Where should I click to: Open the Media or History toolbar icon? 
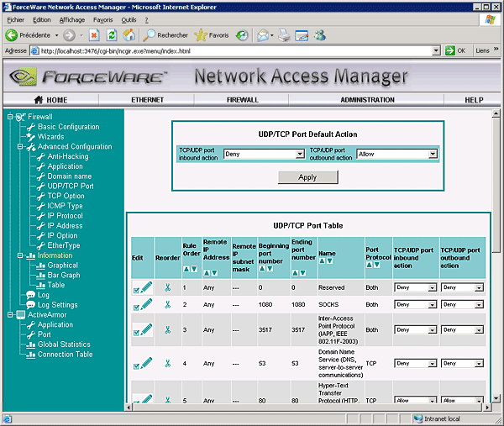[x=242, y=35]
